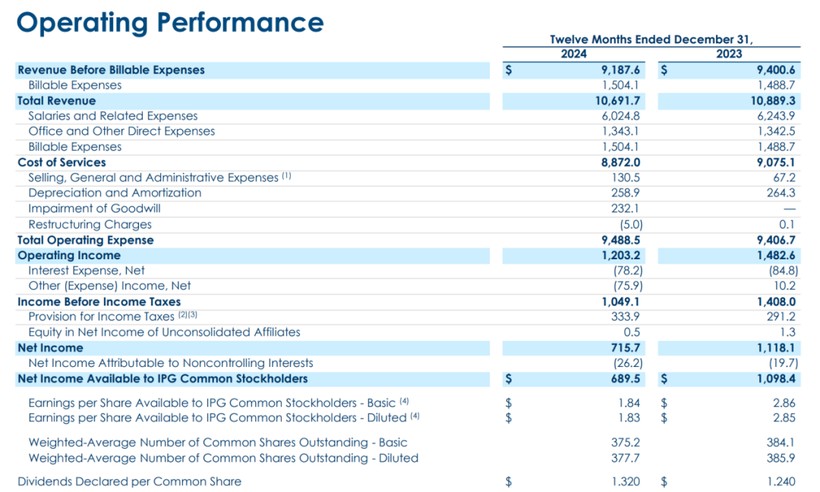Image resolution: width=820 pixels, height=492 pixels.
Task: Click Dividends Declared per Common Share 2024 value
Action: click(x=625, y=482)
